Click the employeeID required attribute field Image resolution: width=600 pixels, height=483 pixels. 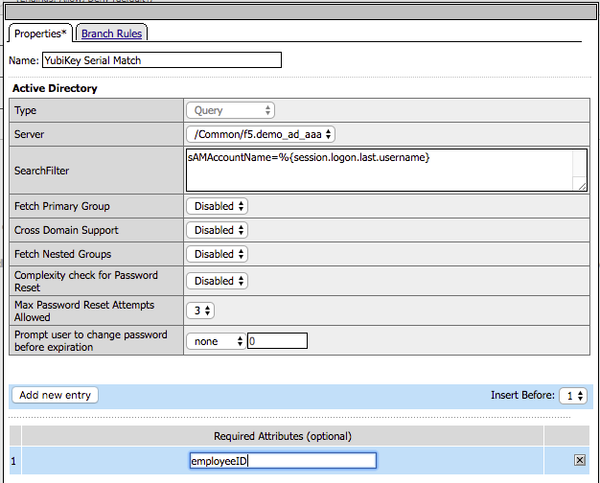point(283,461)
